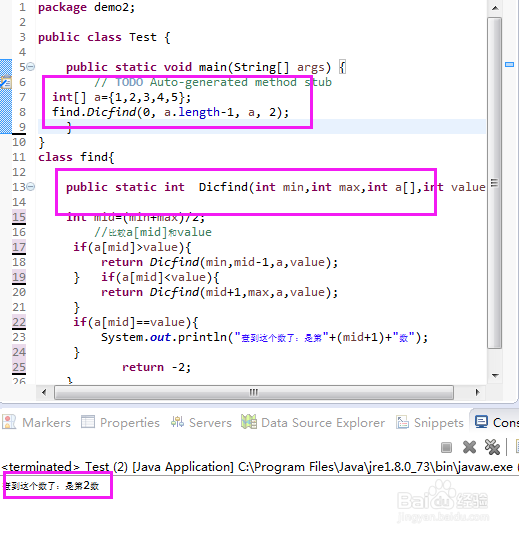Click the vertical scrollbar thumb in editor

pos(494,183)
